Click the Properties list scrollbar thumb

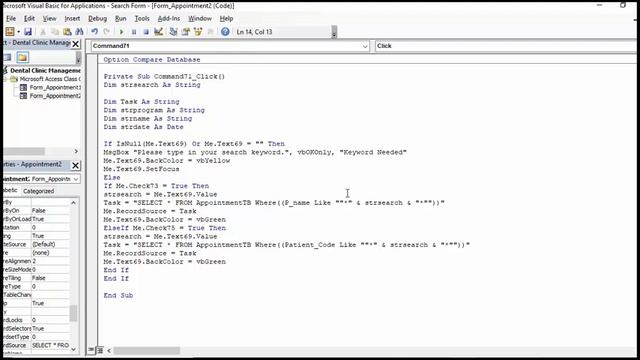[x=73, y=313]
